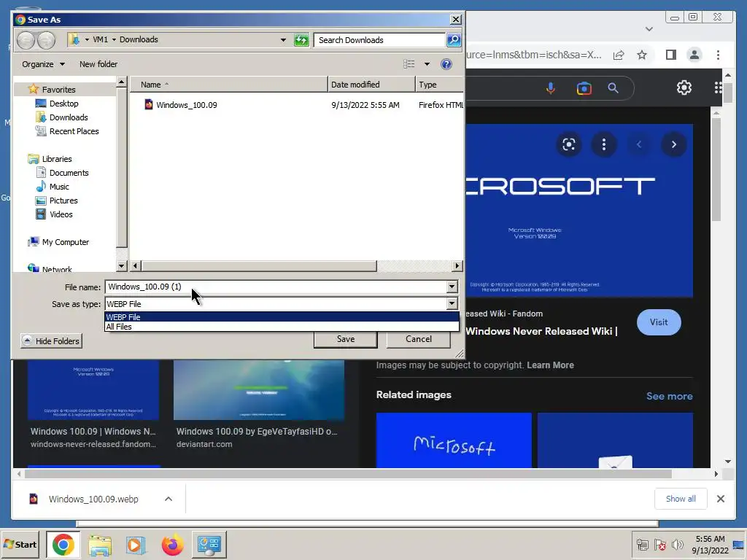Click the Visit button

(x=659, y=322)
